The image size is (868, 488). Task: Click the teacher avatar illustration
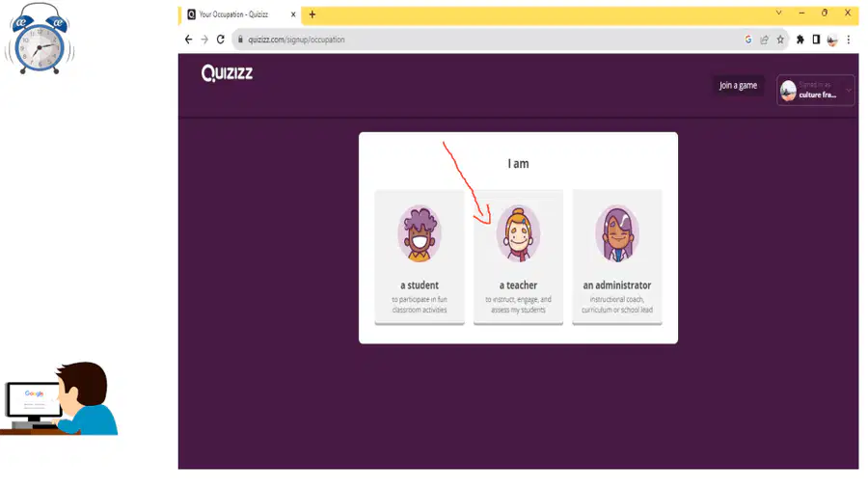[518, 233]
